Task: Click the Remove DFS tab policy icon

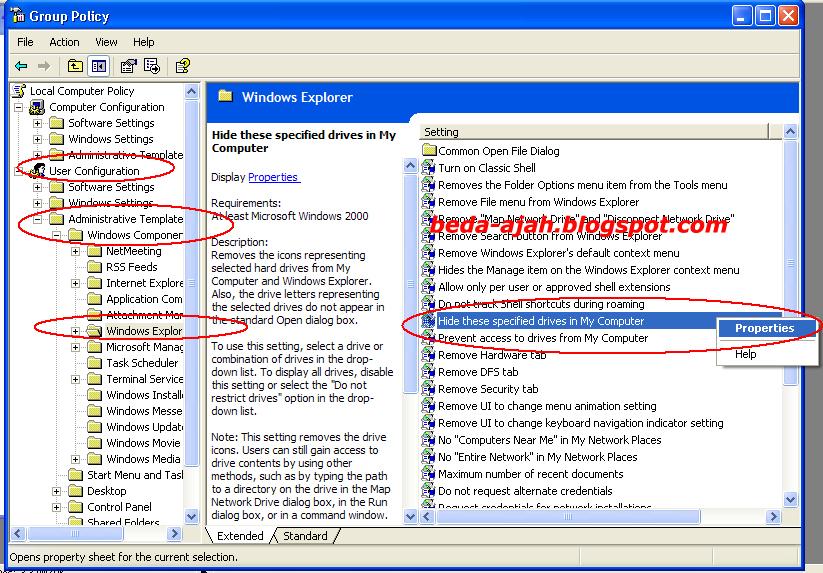Action: pyautogui.click(x=428, y=372)
